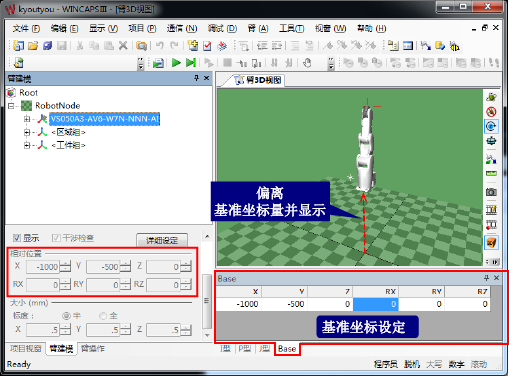
Task: Click the camera snapshot icon beside 3D view
Action: 491,192
